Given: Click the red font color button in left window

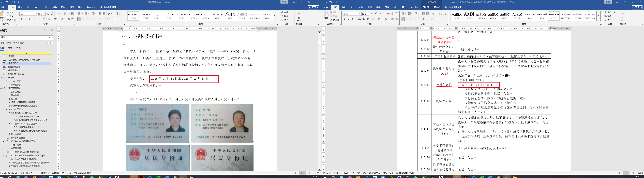Looking at the screenshot, I should click(62, 19).
